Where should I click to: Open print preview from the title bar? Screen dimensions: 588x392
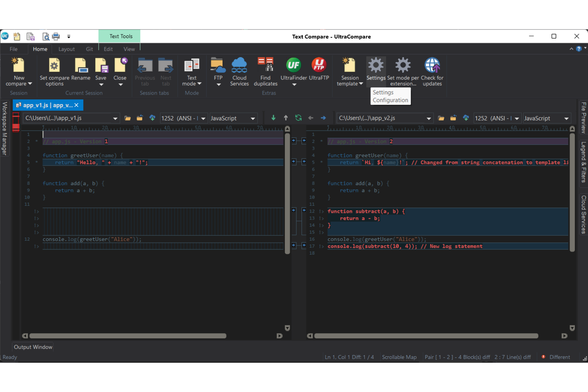point(46,37)
